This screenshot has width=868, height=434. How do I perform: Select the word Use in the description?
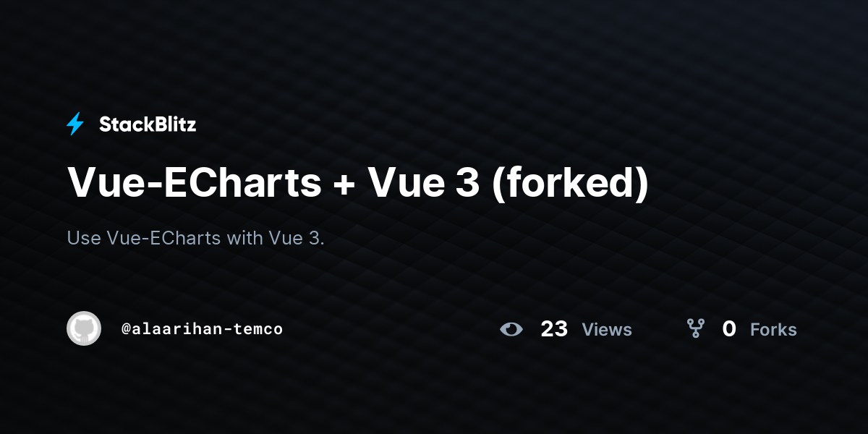pyautogui.click(x=84, y=238)
